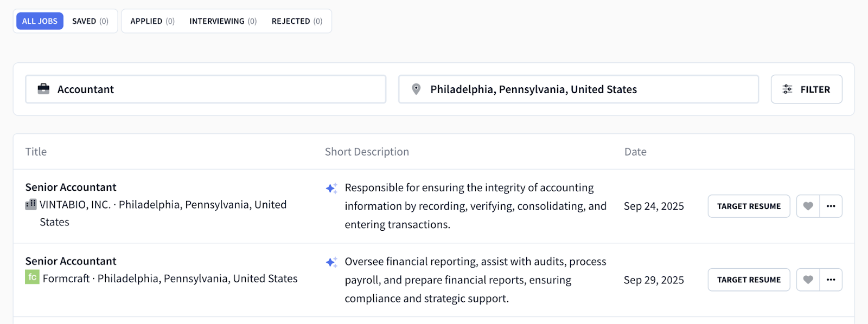The image size is (868, 324).
Task: Click description starting 'Oversee financial reporting'
Action: (476, 280)
